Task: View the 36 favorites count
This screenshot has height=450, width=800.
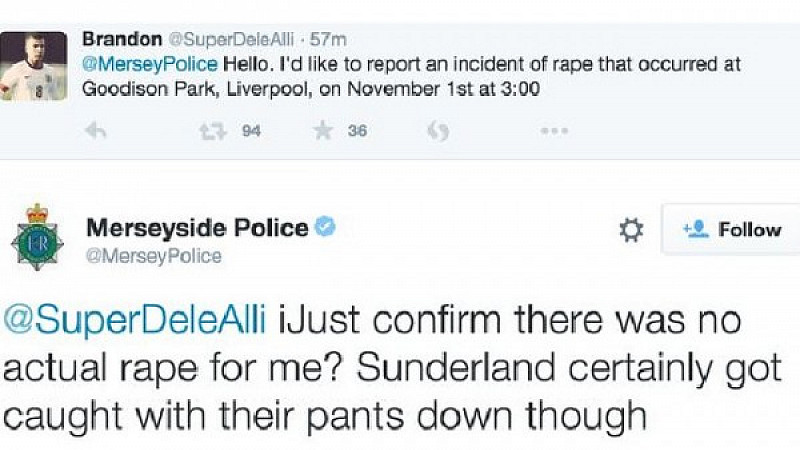Action: click(x=357, y=131)
